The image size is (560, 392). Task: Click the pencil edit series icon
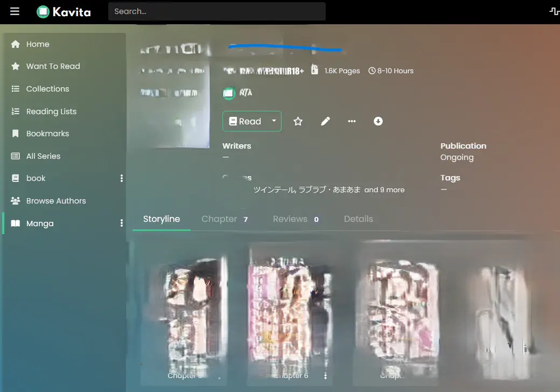click(x=325, y=121)
